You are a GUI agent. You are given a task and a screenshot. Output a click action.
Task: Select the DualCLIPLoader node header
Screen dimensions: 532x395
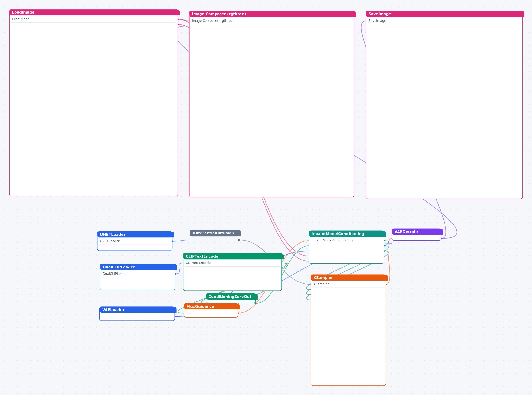click(x=138, y=267)
